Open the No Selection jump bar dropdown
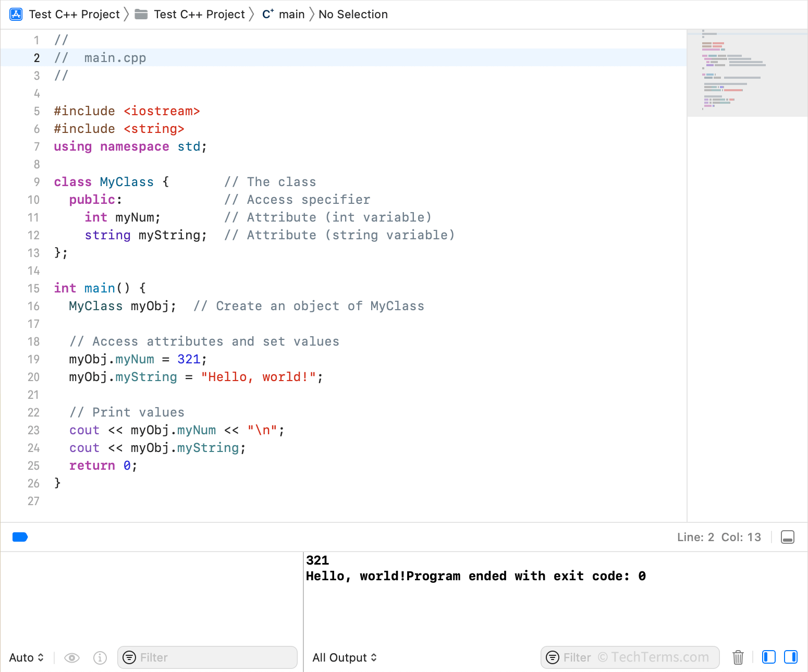The image size is (808, 672). coord(353,14)
